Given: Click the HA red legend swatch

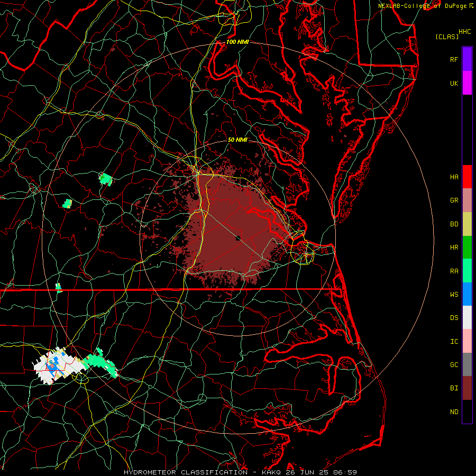Looking at the screenshot, I should (467, 177).
